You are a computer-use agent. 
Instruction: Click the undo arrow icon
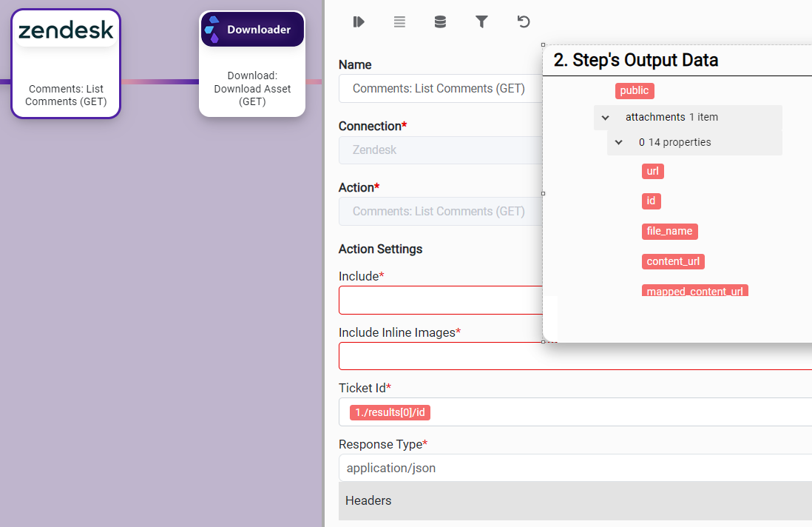pos(524,22)
